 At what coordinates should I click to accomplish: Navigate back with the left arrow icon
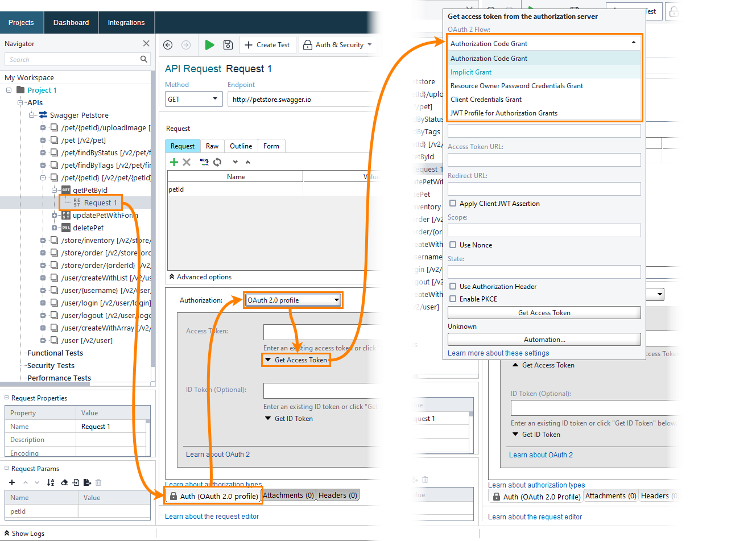click(168, 45)
